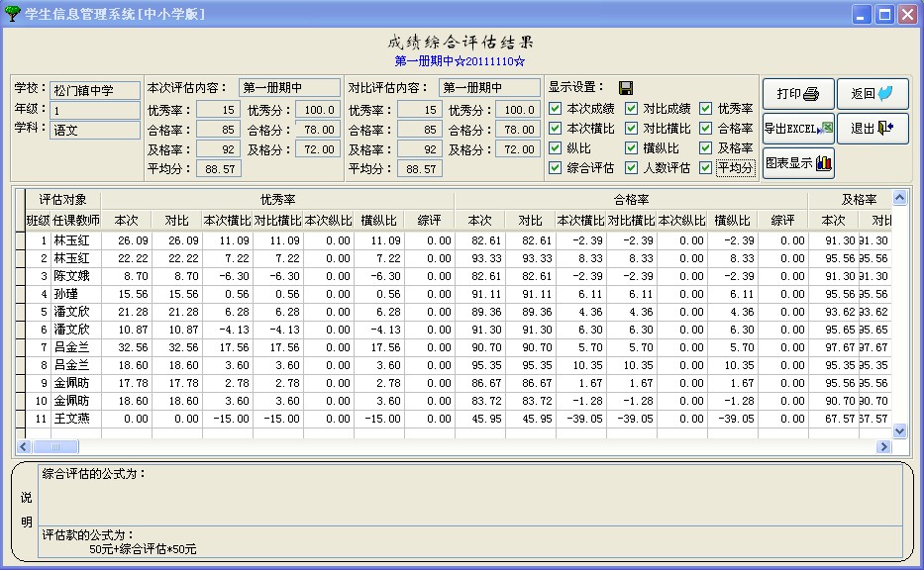924x570 pixels.
Task: Click the 学校 field showing 松门镇中学
Action: click(x=95, y=90)
